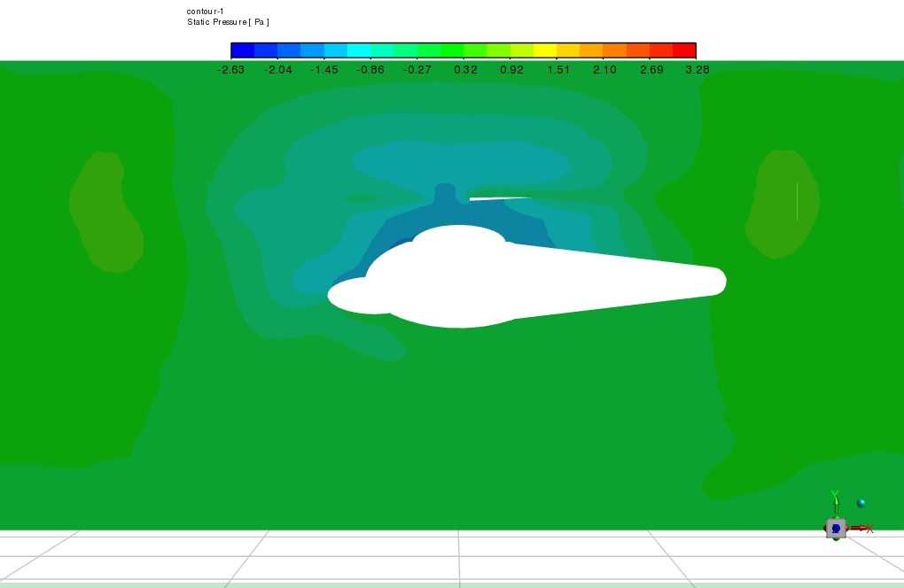Click the white ground grid below the contour

click(x=443, y=556)
